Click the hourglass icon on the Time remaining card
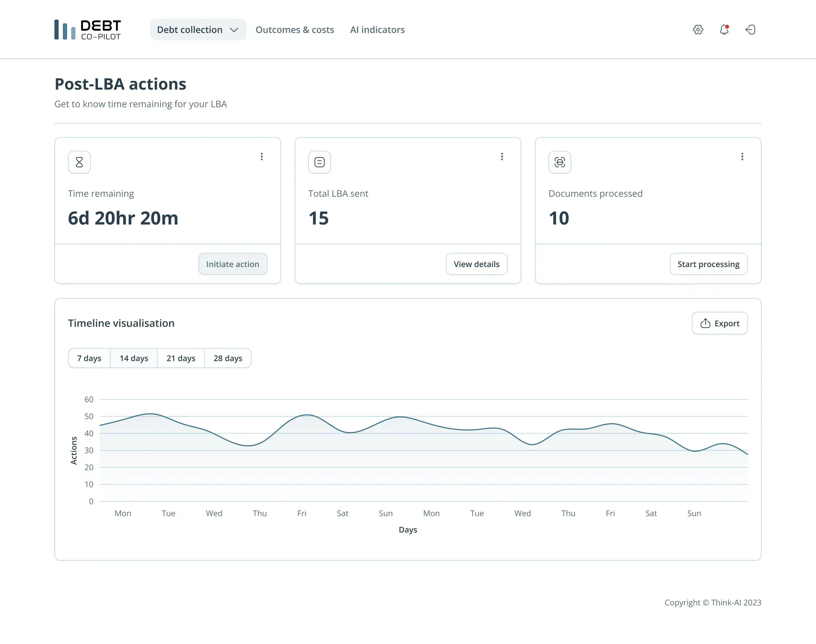 pyautogui.click(x=79, y=162)
